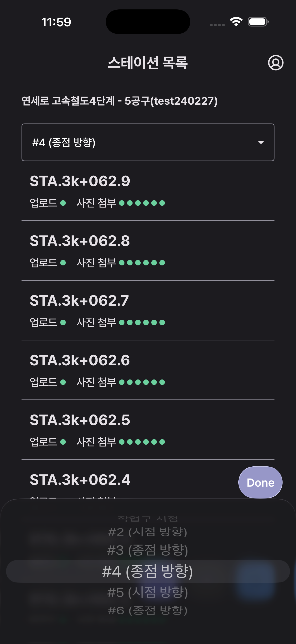The height and width of the screenshot is (644, 296).
Task: Tap the selected #4 (종점 방향) picker row
Action: coord(148,571)
